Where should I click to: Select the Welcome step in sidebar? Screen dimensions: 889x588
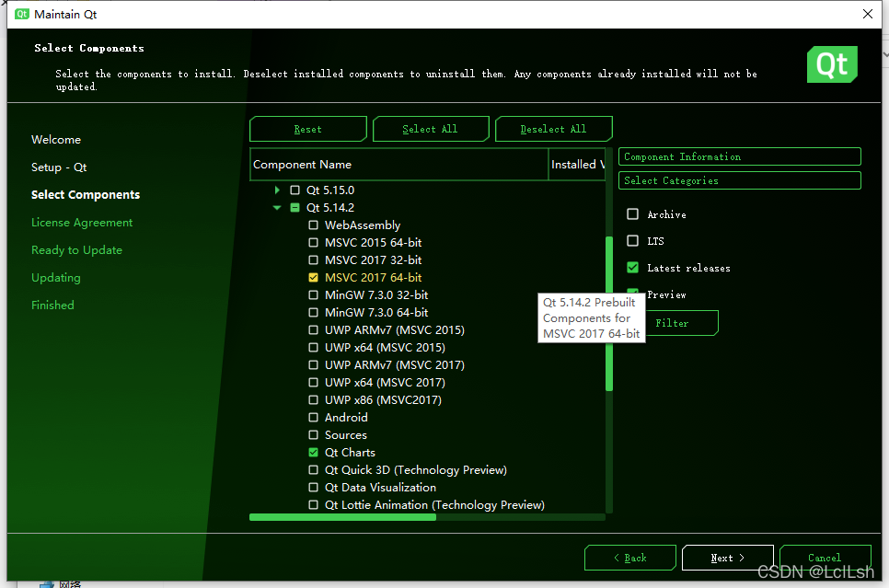56,140
